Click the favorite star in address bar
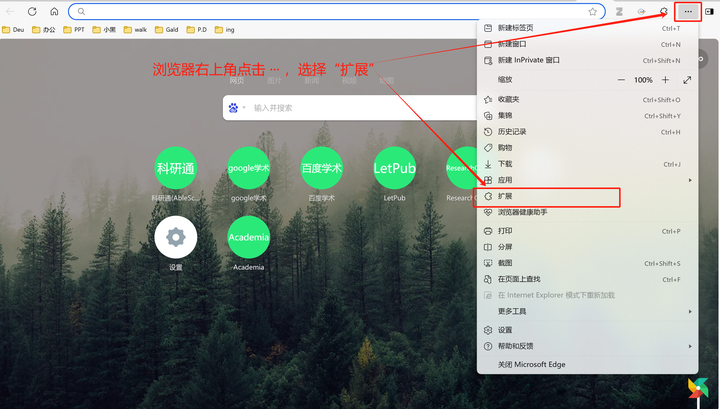Image resolution: width=720 pixels, height=409 pixels. pyautogui.click(x=593, y=11)
